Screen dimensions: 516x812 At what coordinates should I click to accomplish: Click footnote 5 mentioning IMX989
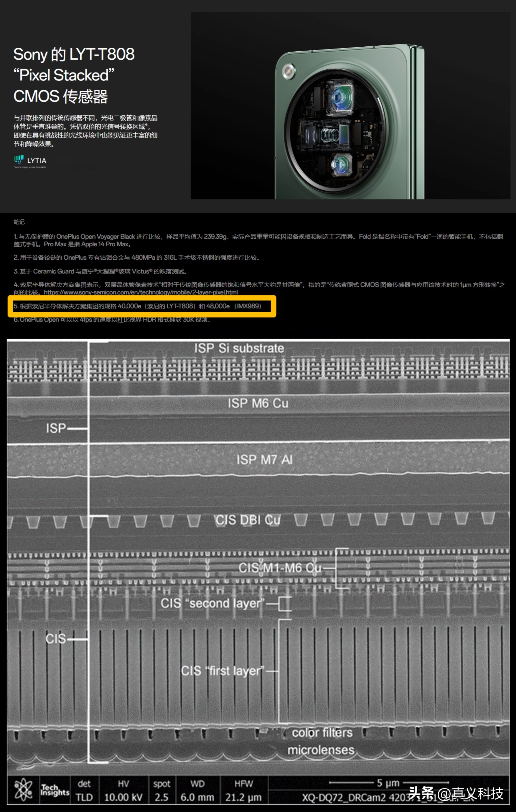pos(138,306)
